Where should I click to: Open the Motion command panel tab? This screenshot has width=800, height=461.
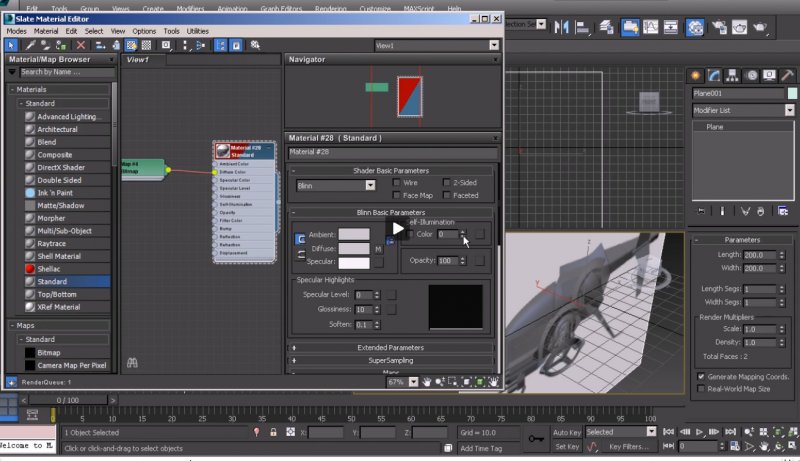(751, 76)
